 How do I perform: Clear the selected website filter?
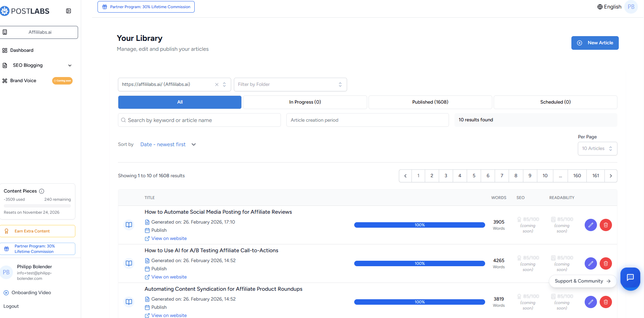(217, 85)
